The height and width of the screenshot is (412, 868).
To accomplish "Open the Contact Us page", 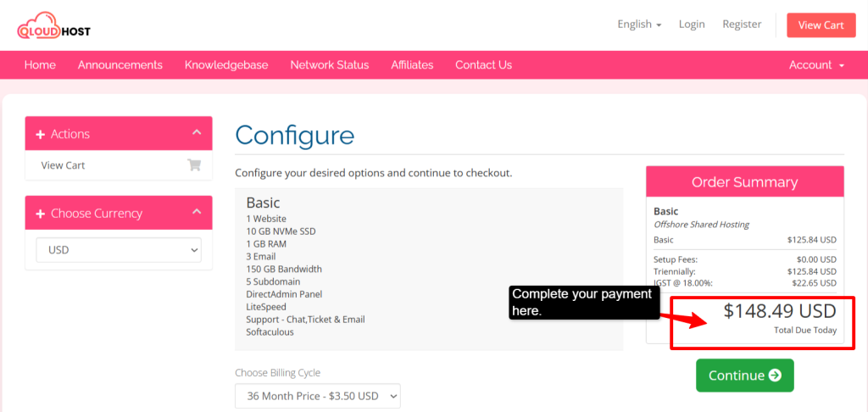I will coord(484,64).
